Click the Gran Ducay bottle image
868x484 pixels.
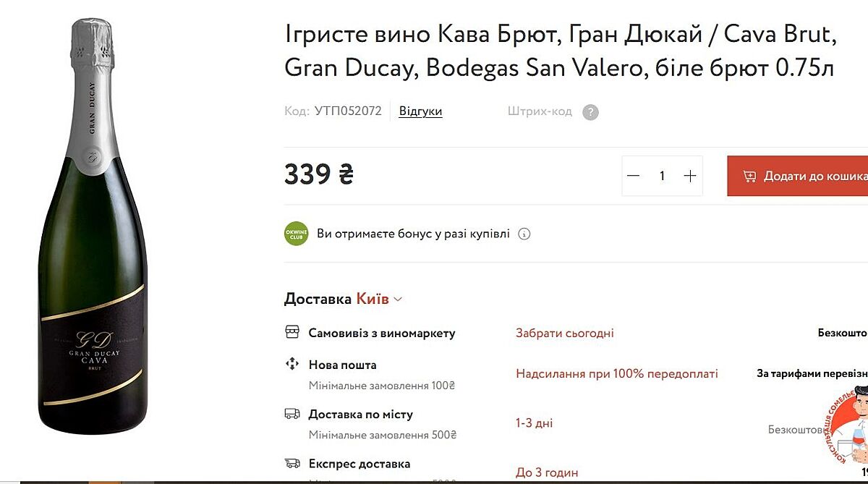[93, 232]
